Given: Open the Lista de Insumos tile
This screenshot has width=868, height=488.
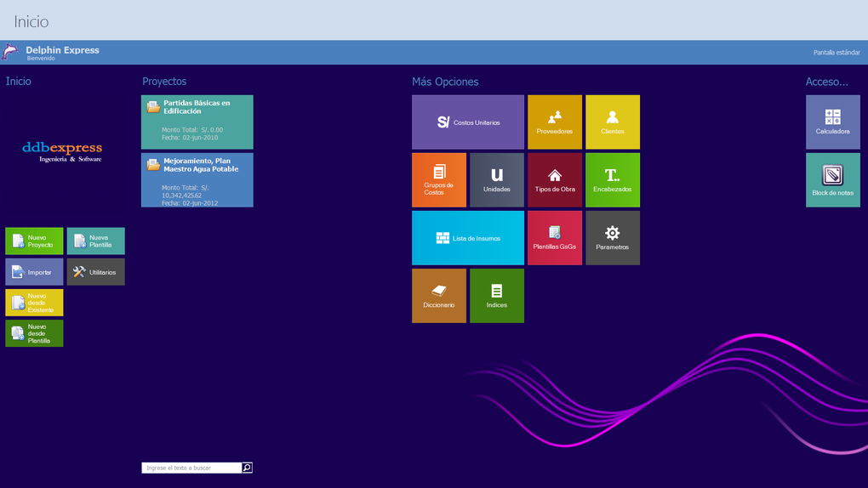Looking at the screenshot, I should pos(468,238).
